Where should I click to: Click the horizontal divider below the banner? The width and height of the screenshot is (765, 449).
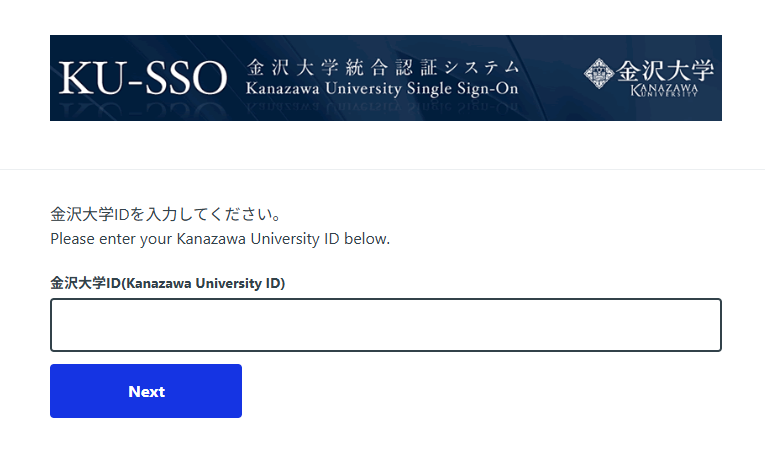[x=382, y=170]
